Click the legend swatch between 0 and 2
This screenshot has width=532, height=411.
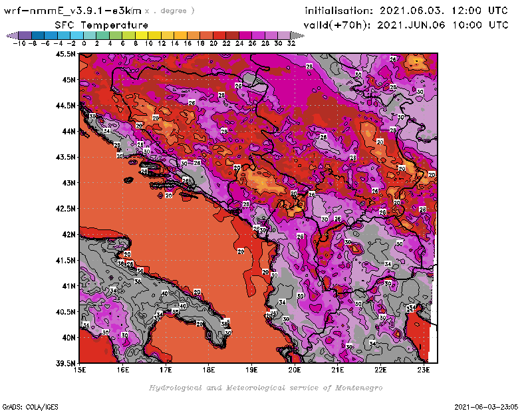(90, 35)
